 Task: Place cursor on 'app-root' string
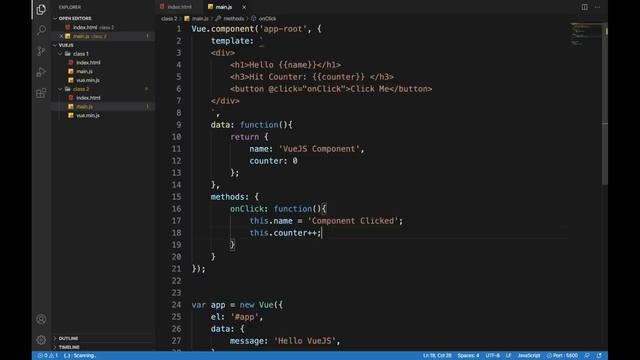pyautogui.click(x=283, y=29)
